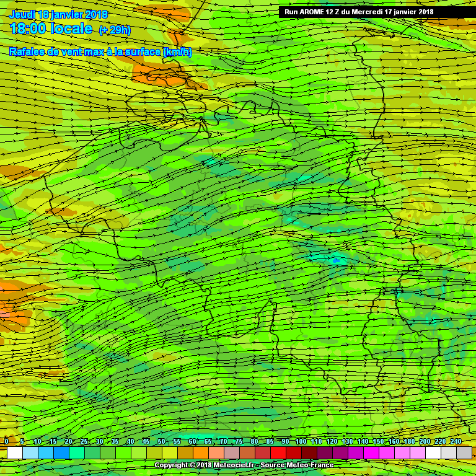Select the 120 km/h purple swatch
This screenshot has width=476, height=476.
[x=340, y=452]
